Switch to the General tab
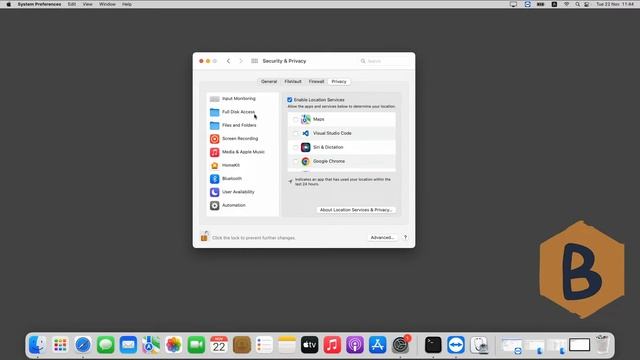Screen dimensions: 640x360 269,82
